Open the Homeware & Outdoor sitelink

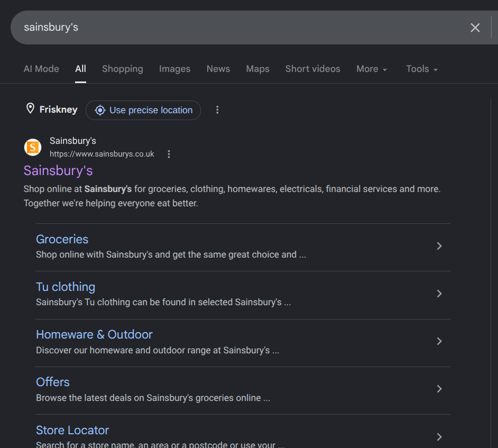pyautogui.click(x=94, y=335)
